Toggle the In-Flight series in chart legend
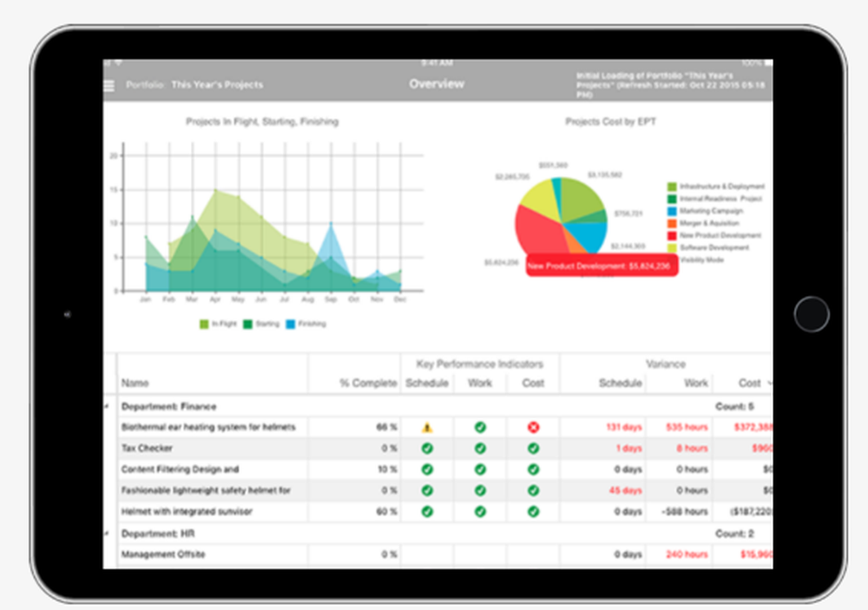The height and width of the screenshot is (610, 868). coord(218,324)
